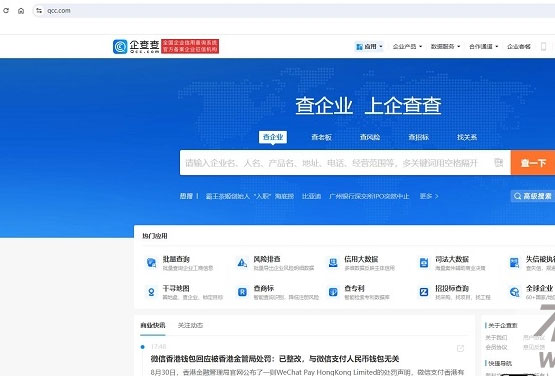The width and height of the screenshot is (555, 378).
Task: Open the 千寻地图 text link
Action: [x=176, y=288]
